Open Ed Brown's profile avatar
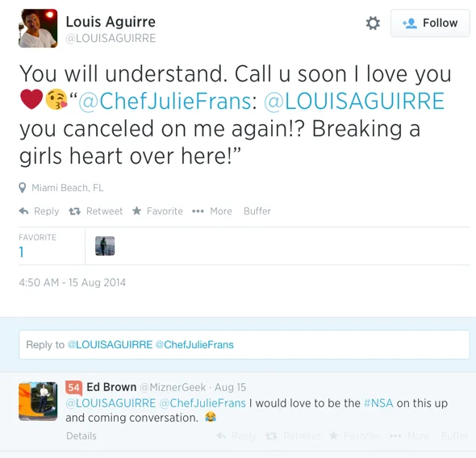The image size is (476, 458). [x=38, y=402]
